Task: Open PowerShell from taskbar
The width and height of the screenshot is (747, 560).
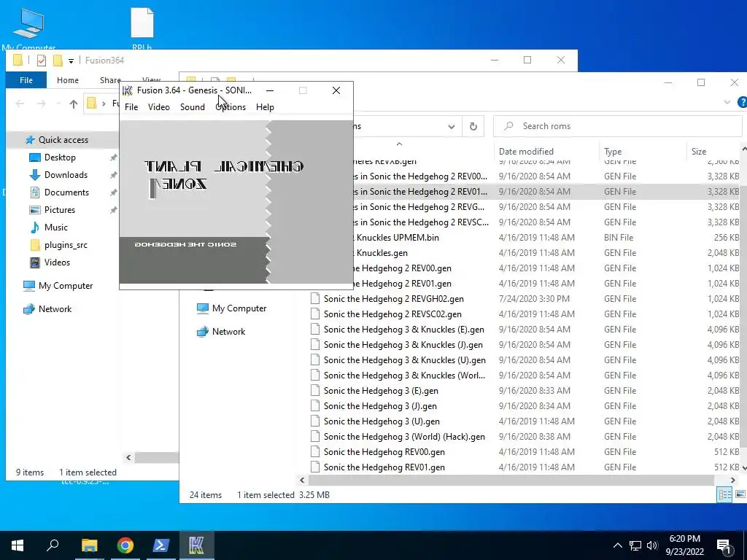Action: [160, 545]
